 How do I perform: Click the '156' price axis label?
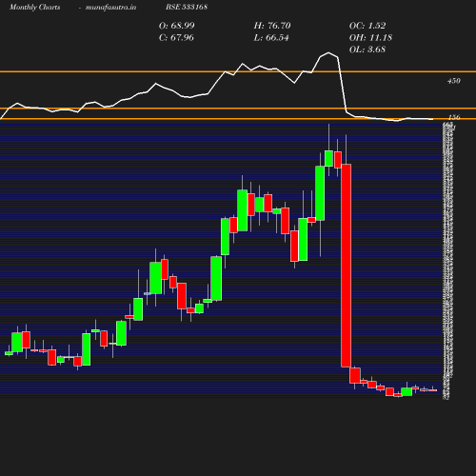pyautogui.click(x=454, y=117)
